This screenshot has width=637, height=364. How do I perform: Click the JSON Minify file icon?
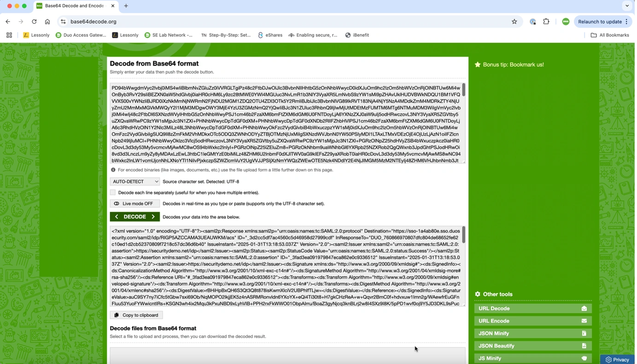pos(584,333)
